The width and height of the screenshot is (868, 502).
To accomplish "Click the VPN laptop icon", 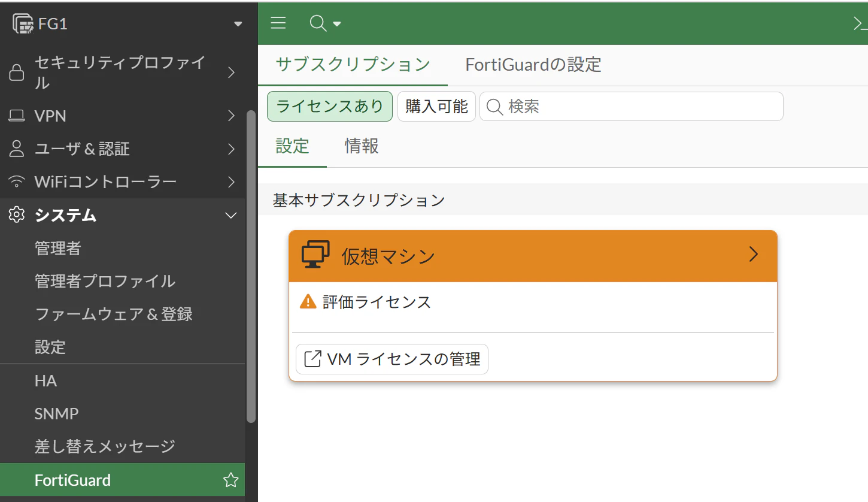I will (x=17, y=116).
